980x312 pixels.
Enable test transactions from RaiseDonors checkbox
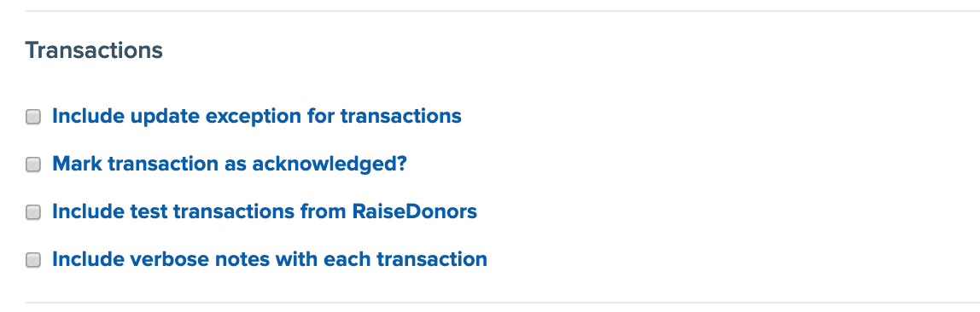pyautogui.click(x=33, y=212)
